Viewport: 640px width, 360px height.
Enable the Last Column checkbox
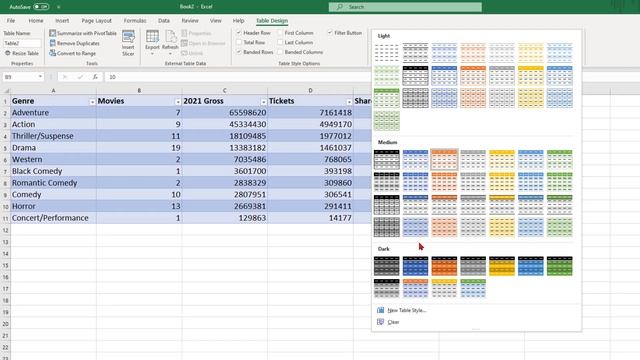point(280,42)
